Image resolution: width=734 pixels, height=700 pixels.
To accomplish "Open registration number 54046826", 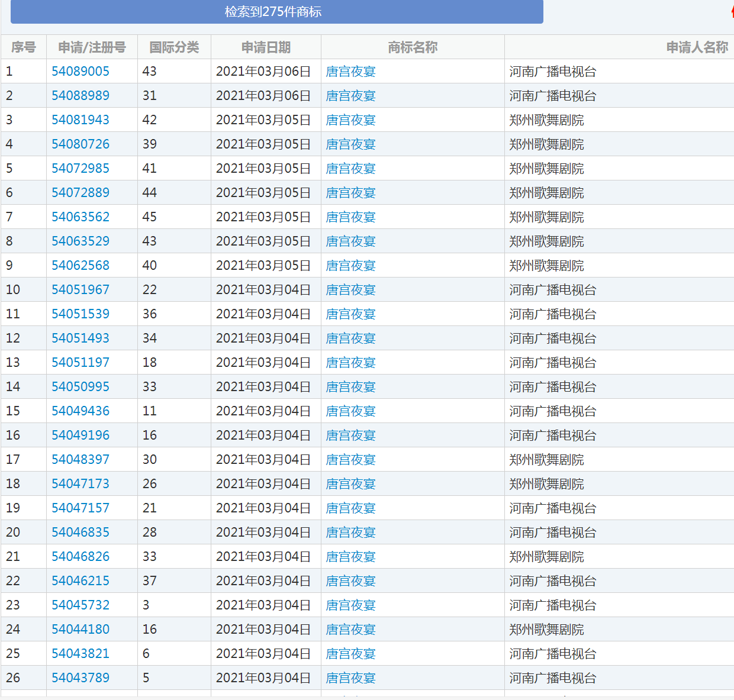I will 81,557.
